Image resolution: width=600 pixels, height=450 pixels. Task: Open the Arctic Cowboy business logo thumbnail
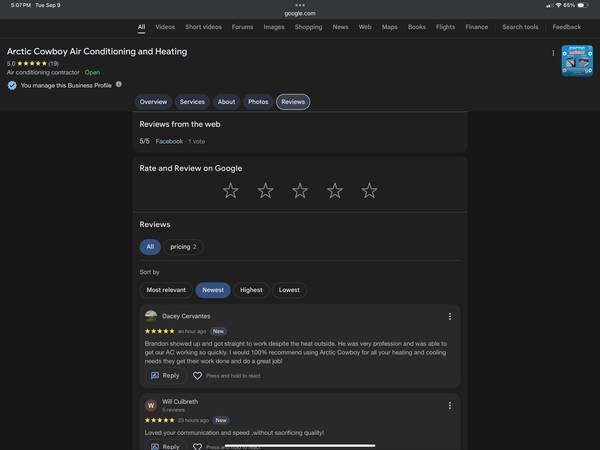coord(577,60)
